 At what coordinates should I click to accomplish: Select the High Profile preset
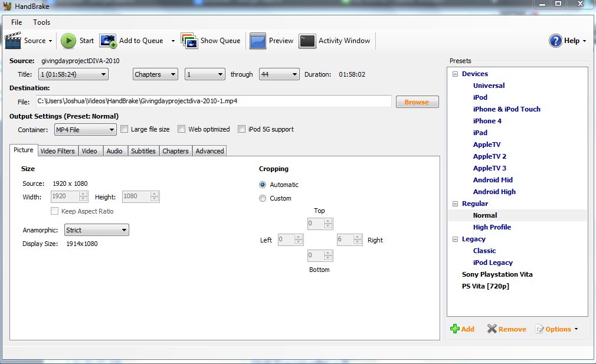click(x=492, y=227)
